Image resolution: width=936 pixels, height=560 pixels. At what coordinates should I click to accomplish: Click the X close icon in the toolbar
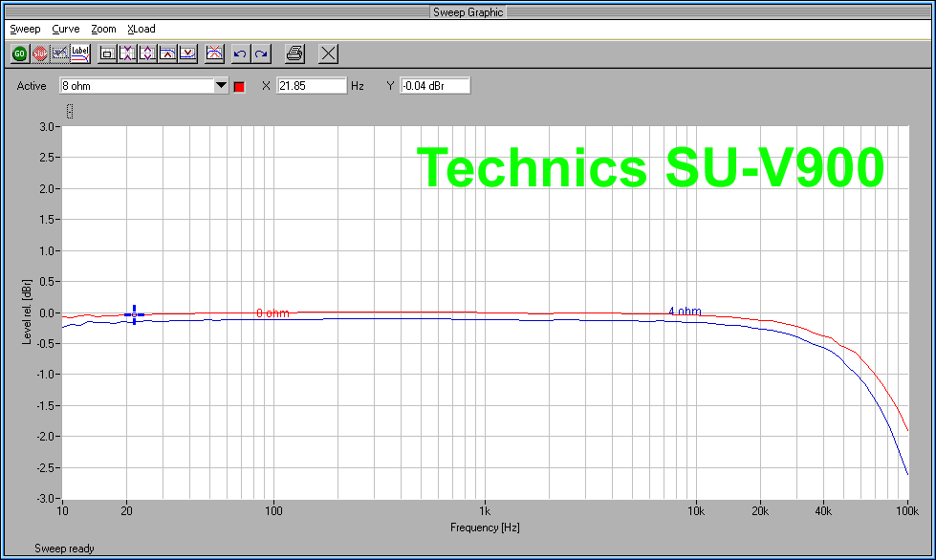coord(328,54)
